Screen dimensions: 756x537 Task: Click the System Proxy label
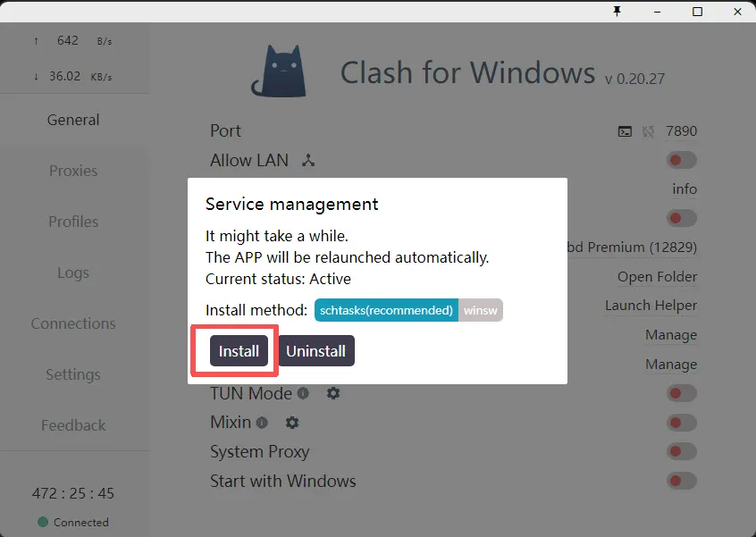pyautogui.click(x=260, y=452)
